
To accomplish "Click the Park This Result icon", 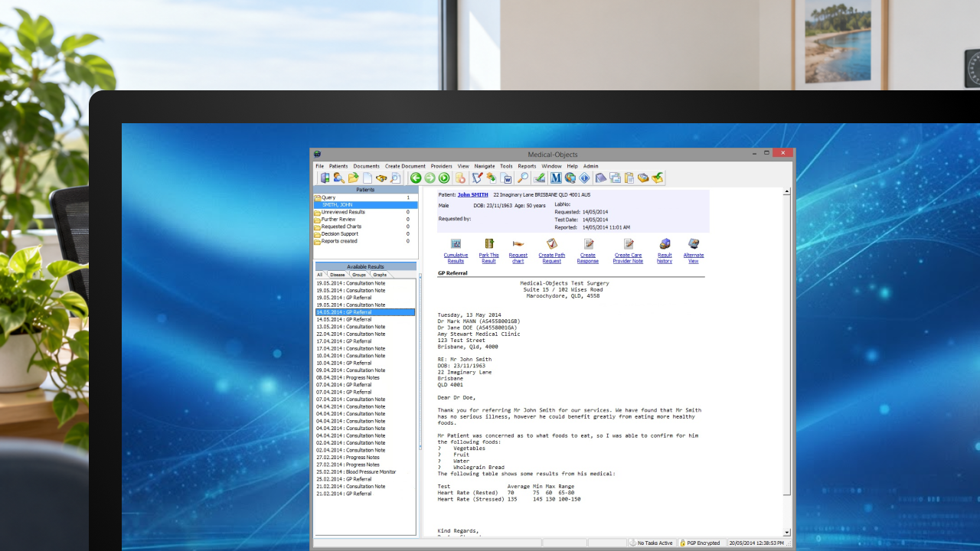I will coord(488,243).
